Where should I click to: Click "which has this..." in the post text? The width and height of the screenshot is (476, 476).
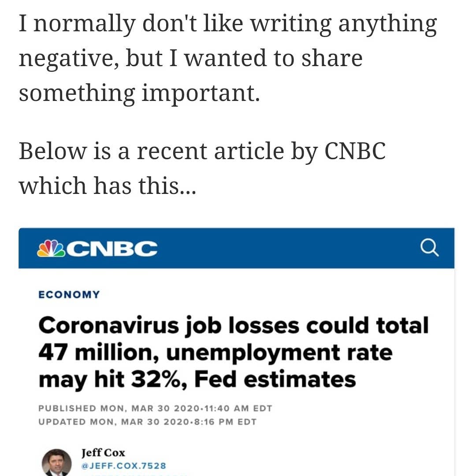coord(107,185)
